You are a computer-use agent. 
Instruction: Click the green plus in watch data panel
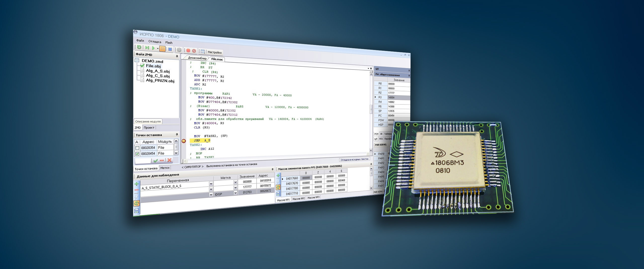pos(137,184)
